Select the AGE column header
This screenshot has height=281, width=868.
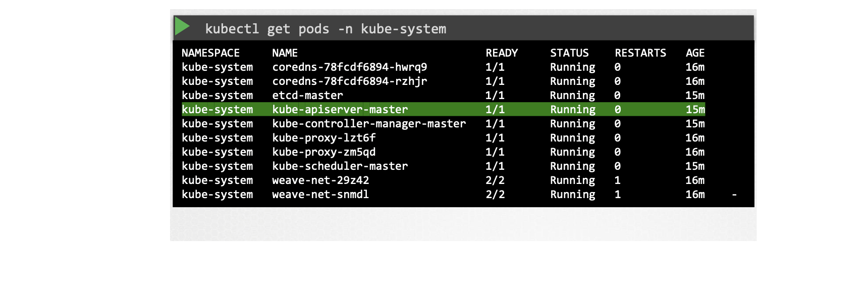click(x=695, y=53)
